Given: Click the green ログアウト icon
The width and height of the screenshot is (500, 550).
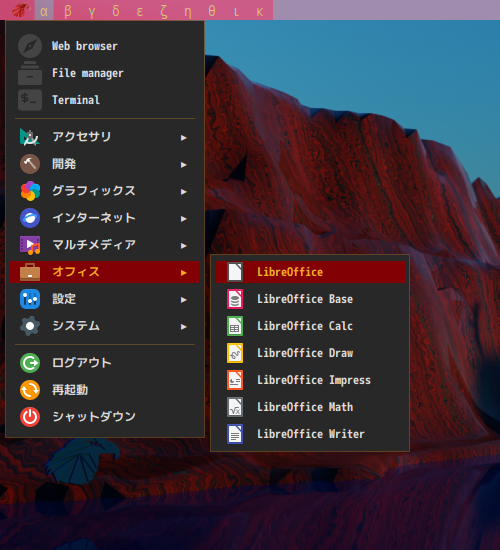Looking at the screenshot, I should pos(30,363).
